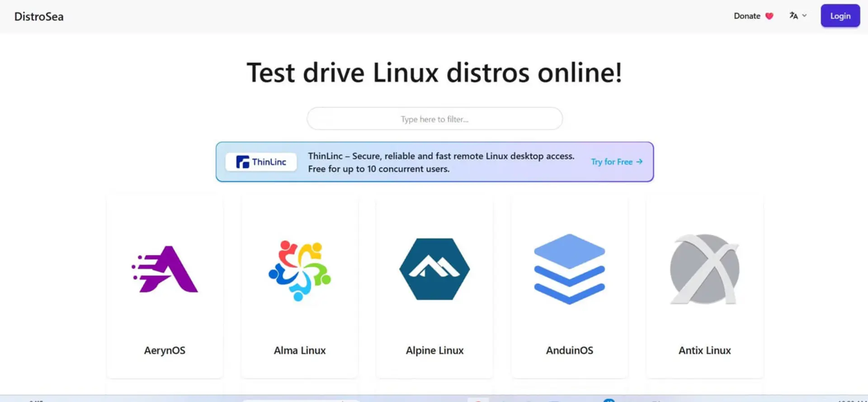Image resolution: width=868 pixels, height=402 pixels.
Task: Open the Alpine Linux hexagon logo
Action: (434, 269)
